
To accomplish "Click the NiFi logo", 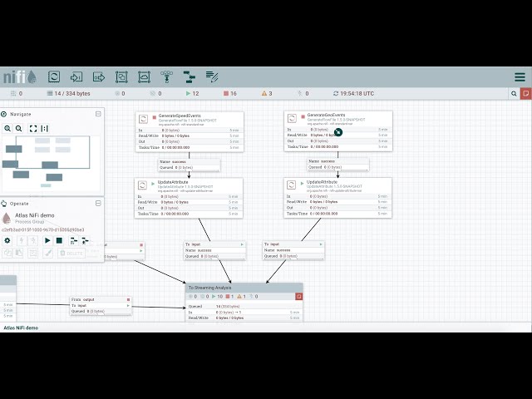I will [20, 77].
